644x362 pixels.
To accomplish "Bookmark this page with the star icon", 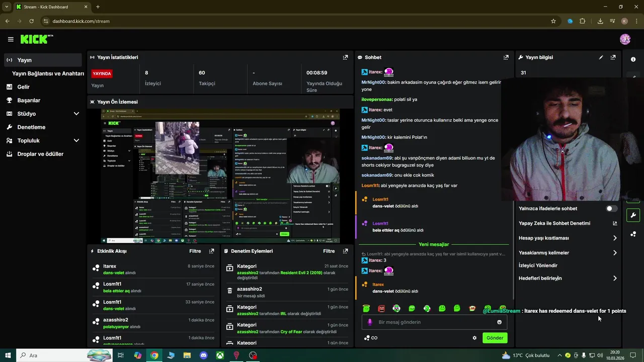I will [553, 21].
